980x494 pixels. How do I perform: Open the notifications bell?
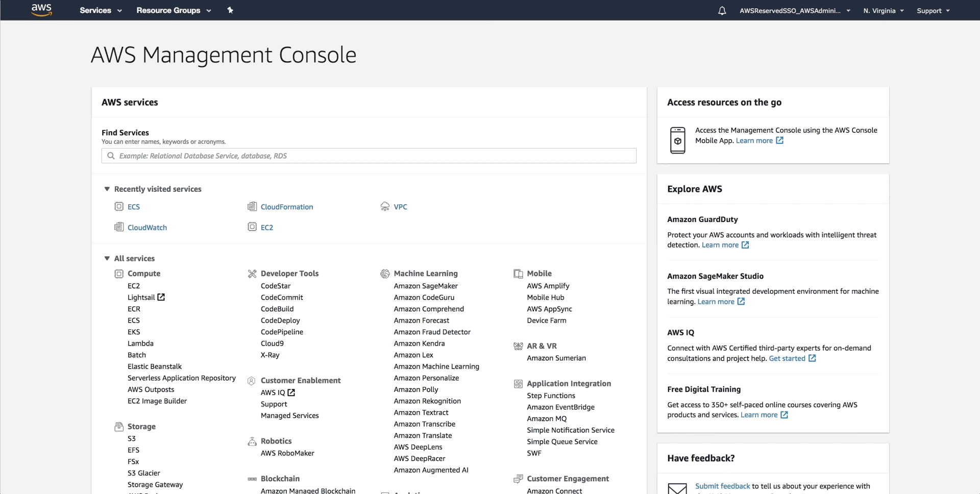[x=722, y=10]
